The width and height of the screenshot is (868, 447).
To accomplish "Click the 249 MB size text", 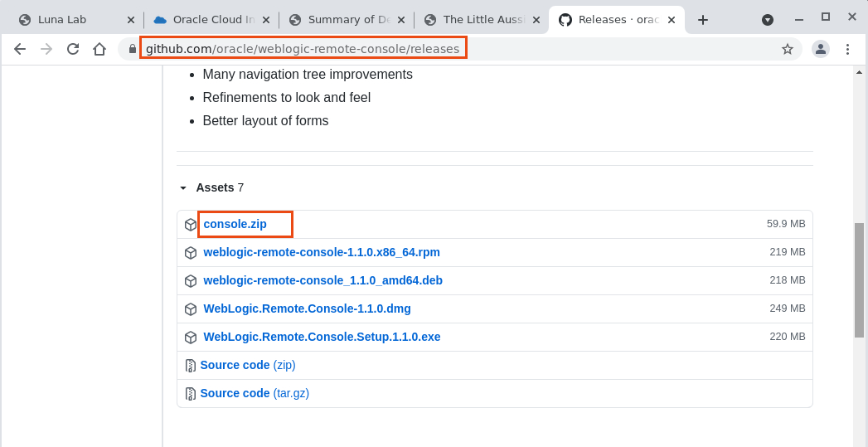I will click(x=788, y=309).
